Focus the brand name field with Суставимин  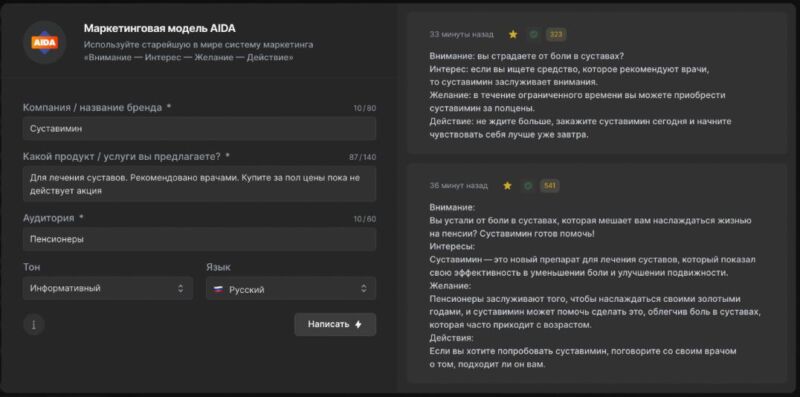(199, 129)
